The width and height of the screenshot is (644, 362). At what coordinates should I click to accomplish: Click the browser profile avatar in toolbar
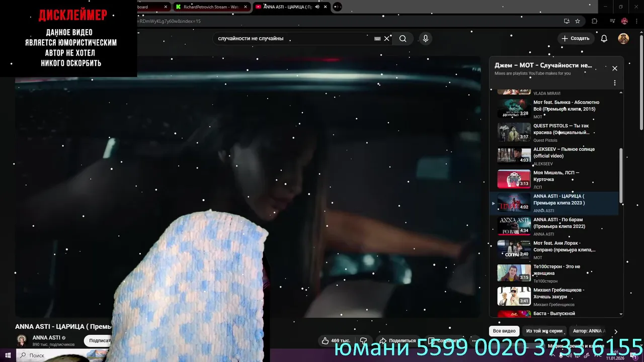[624, 21]
